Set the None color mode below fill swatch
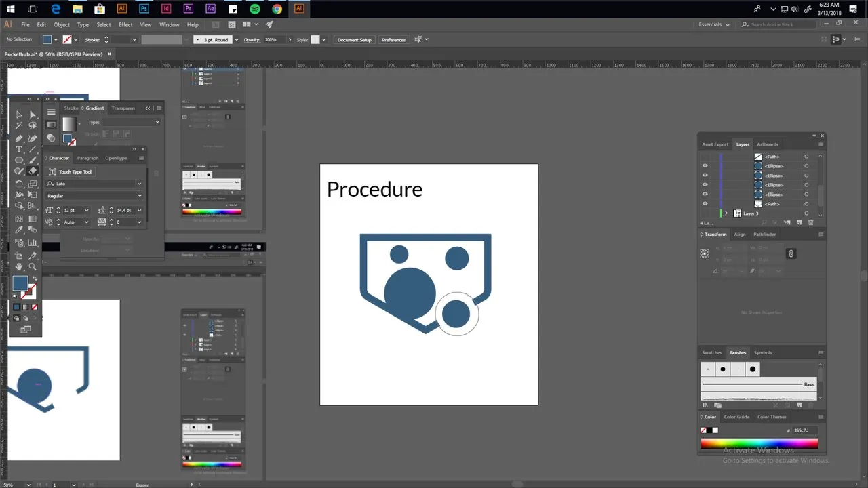 point(35,307)
